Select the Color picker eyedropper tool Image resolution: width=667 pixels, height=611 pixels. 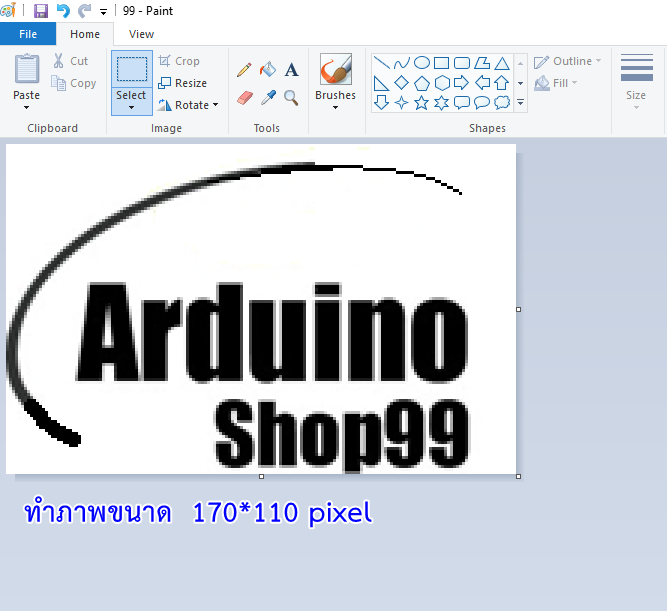[x=268, y=98]
